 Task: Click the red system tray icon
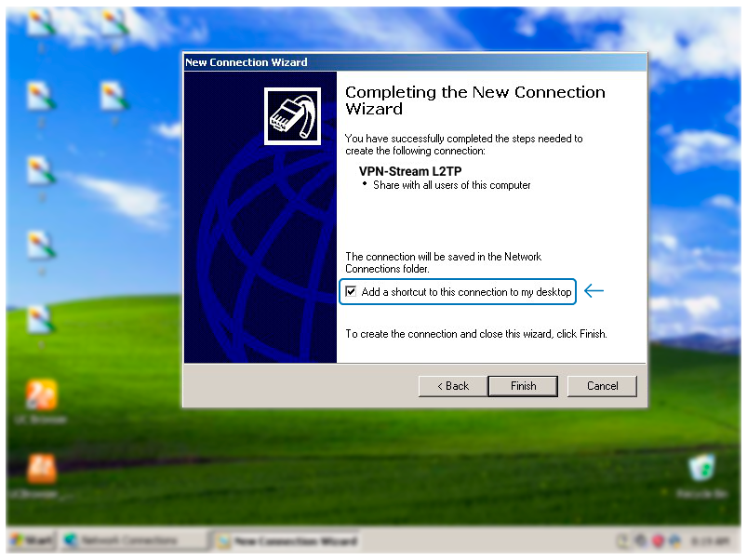658,541
